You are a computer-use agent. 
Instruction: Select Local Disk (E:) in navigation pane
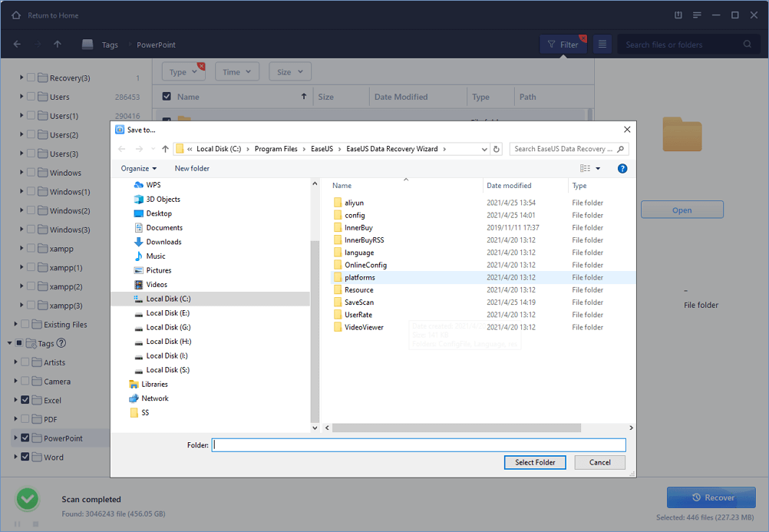click(x=162, y=313)
